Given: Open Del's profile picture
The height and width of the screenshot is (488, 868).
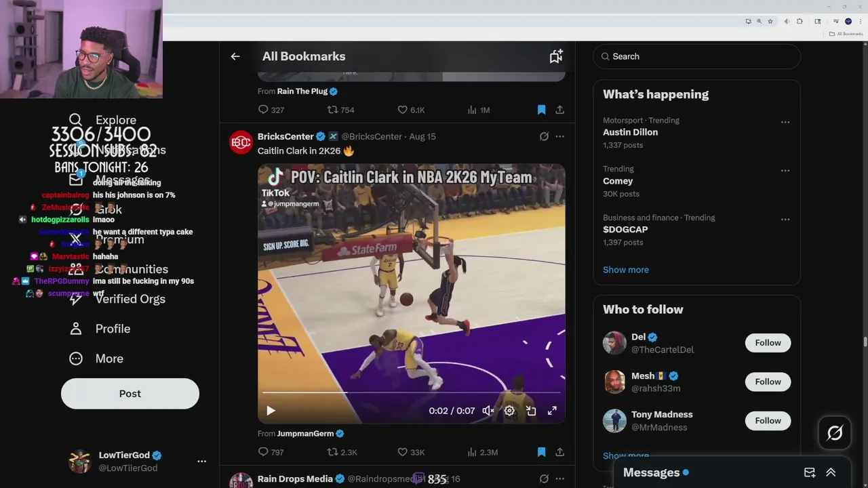Looking at the screenshot, I should point(614,343).
